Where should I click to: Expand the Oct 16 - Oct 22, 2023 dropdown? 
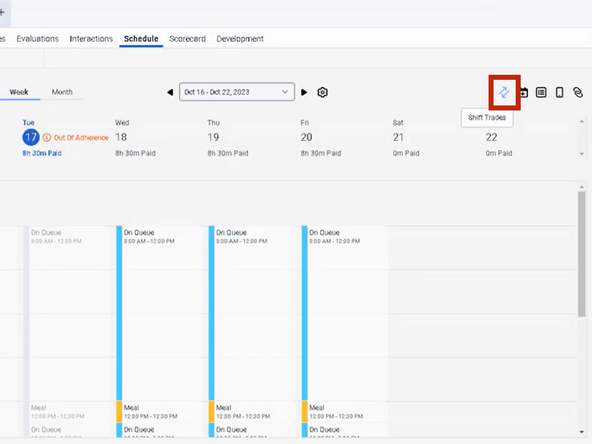click(237, 92)
